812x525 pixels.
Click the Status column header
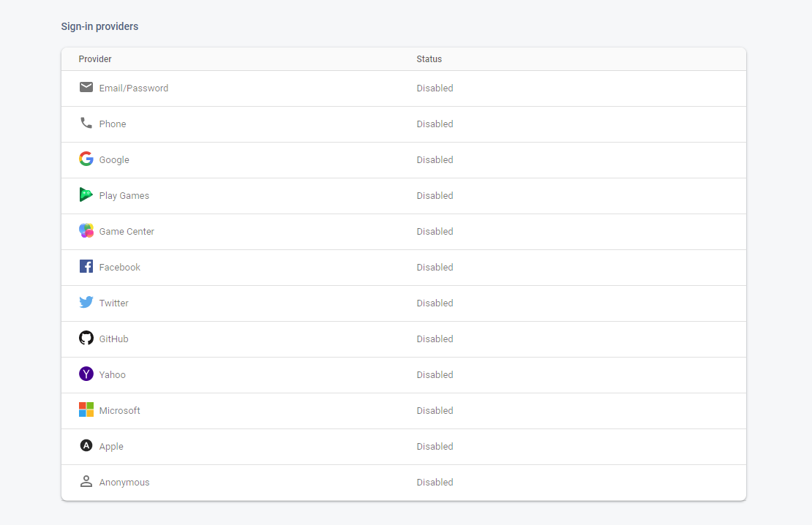click(429, 59)
